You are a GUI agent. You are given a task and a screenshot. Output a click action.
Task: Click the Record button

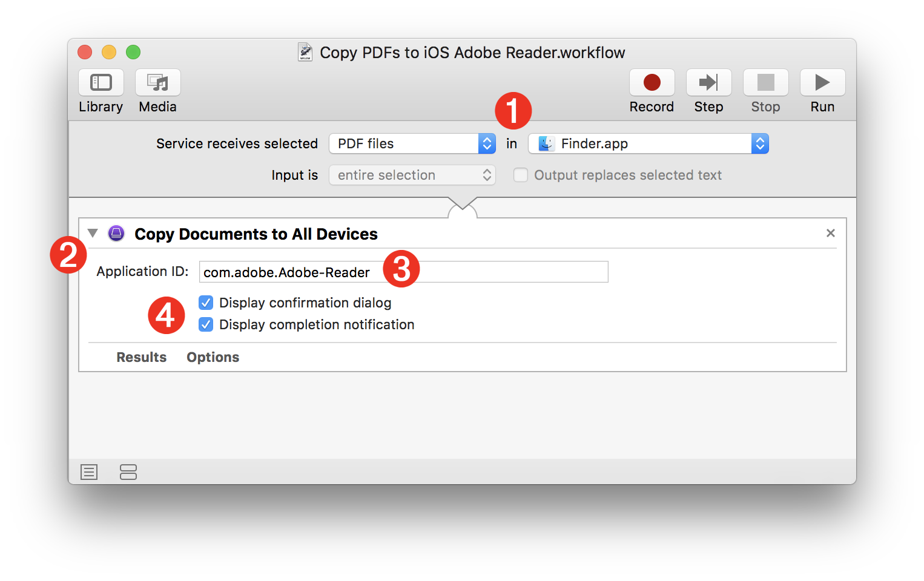652,82
